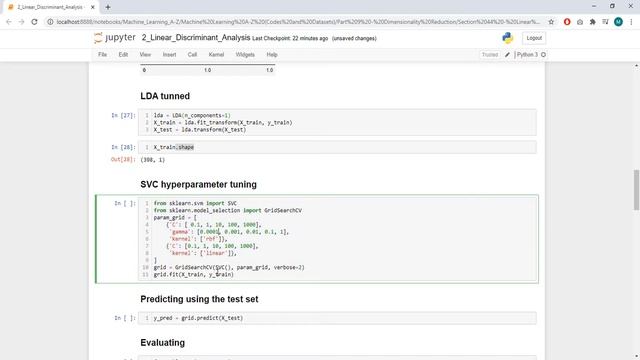640x360 pixels.
Task: Click the Logout button
Action: [534, 38]
